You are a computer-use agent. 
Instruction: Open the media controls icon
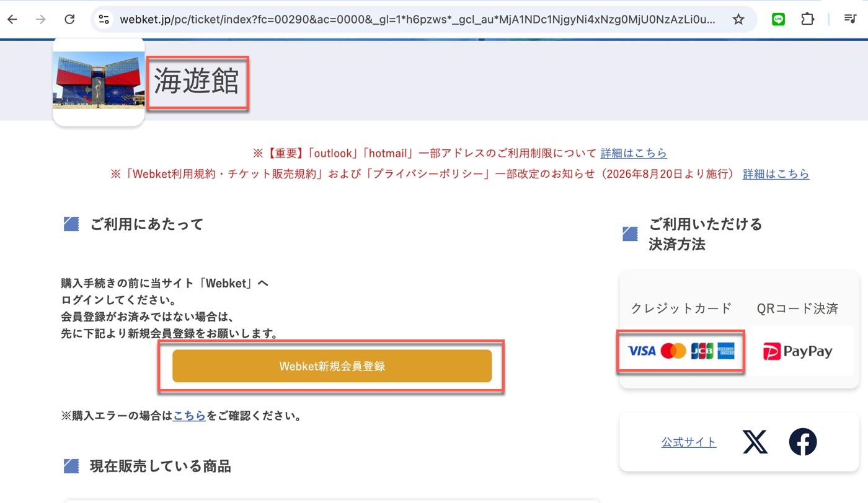point(851,19)
